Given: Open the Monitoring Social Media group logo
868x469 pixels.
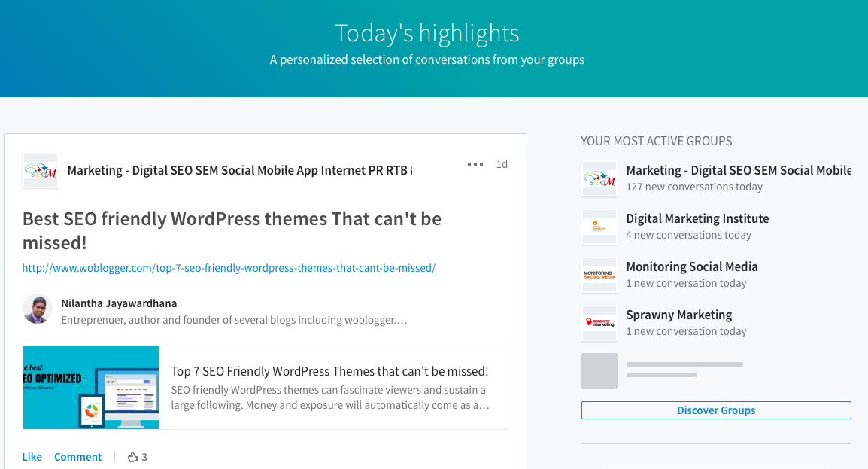Looking at the screenshot, I should tap(599, 276).
